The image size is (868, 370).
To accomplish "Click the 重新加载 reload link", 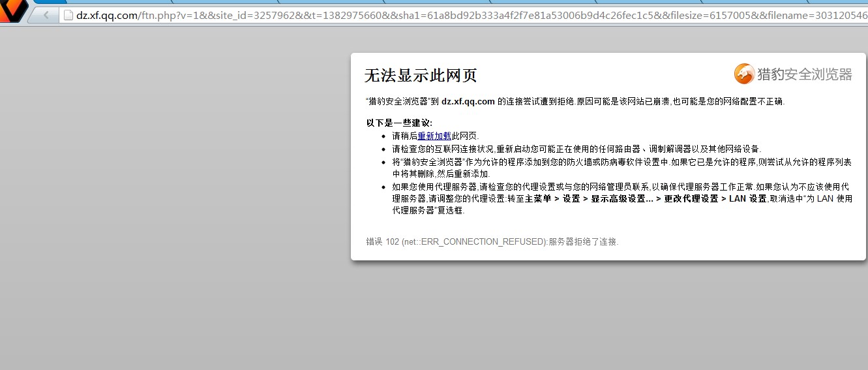I will coord(434,136).
